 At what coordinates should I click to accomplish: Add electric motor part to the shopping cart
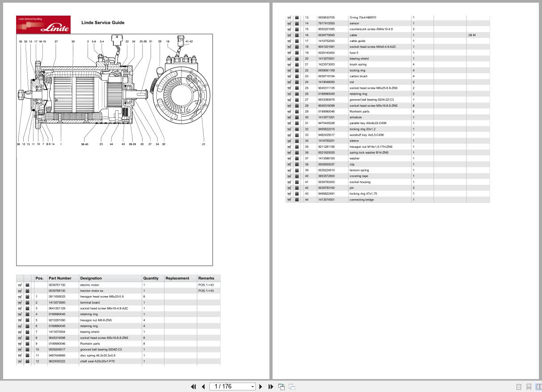(20, 285)
